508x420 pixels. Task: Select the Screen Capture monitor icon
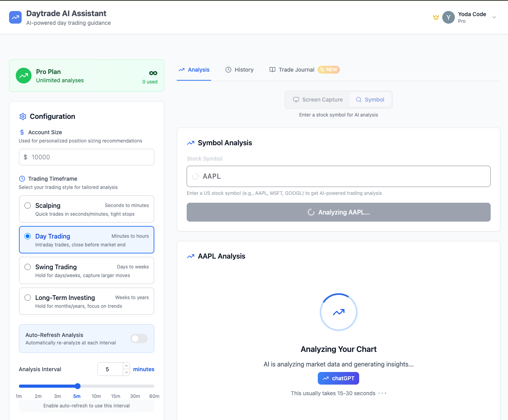296,100
